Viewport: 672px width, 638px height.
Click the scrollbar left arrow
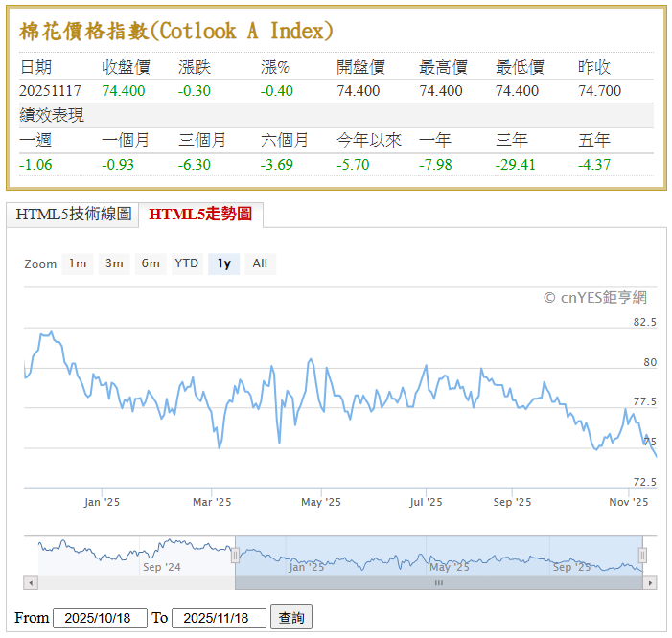tap(31, 582)
